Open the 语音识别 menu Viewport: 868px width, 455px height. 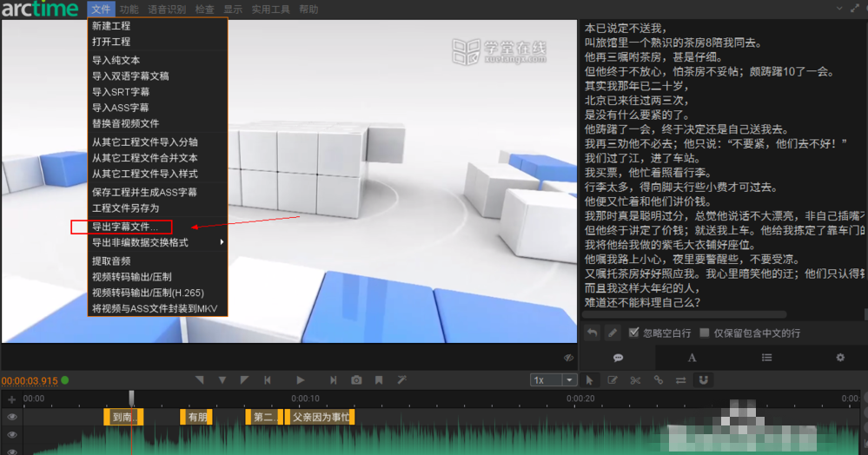[166, 10]
